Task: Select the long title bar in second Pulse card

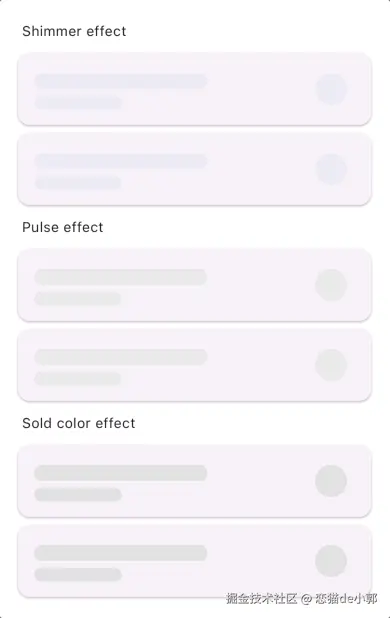Action: point(121,357)
